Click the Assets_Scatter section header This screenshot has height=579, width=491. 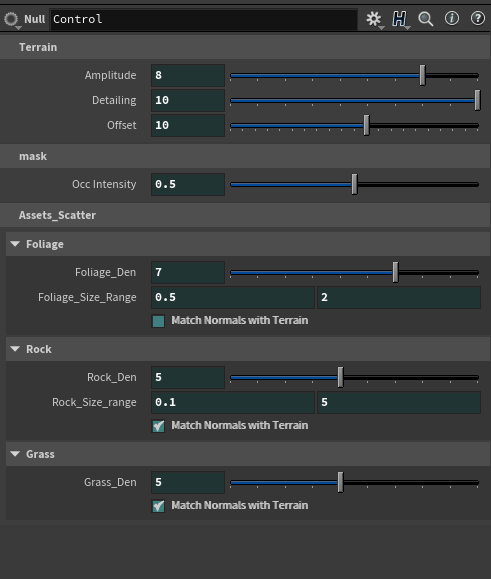coord(245,215)
